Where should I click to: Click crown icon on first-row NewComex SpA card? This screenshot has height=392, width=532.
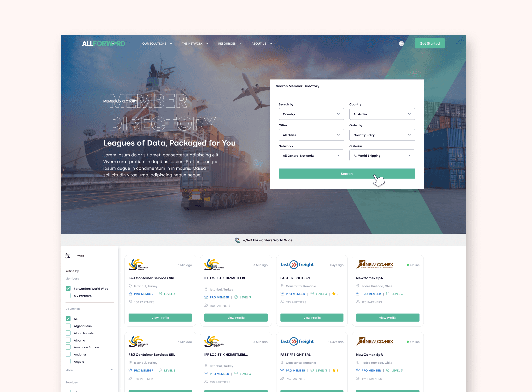pos(358,294)
